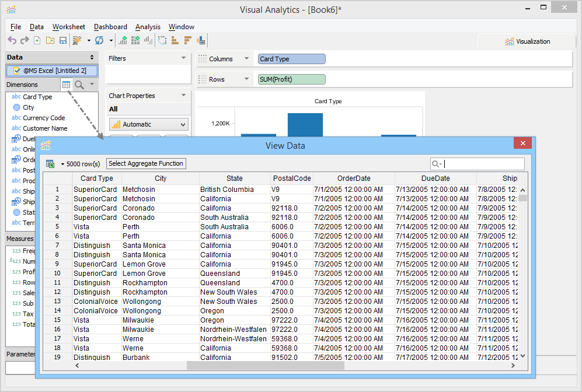Image resolution: width=582 pixels, height=392 pixels.
Task: Click the horizontal scrollbar thumb in View Data
Action: coord(266,365)
